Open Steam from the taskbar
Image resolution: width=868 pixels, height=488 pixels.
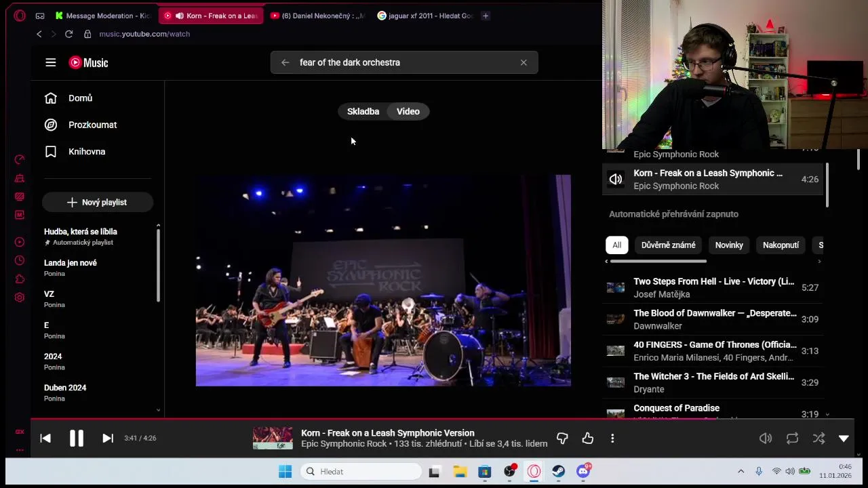coord(558,472)
